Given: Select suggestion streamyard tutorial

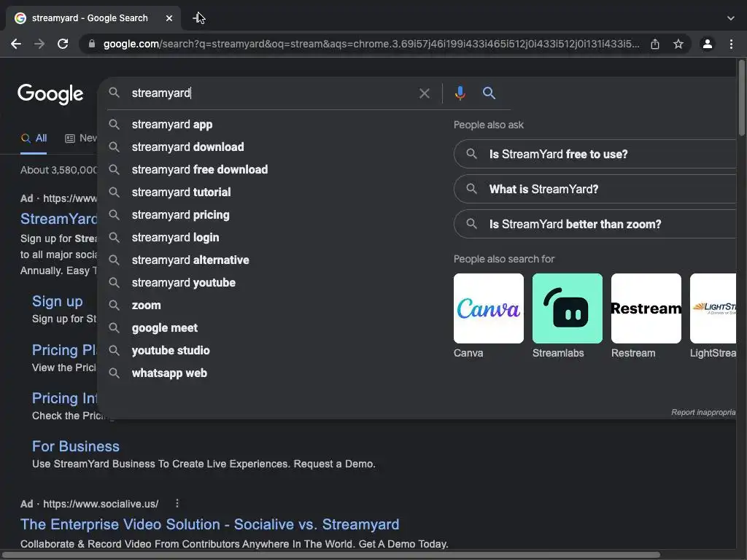Looking at the screenshot, I should tap(181, 192).
